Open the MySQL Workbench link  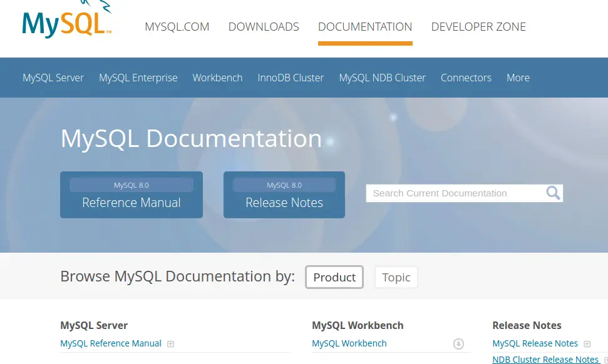[x=349, y=343]
